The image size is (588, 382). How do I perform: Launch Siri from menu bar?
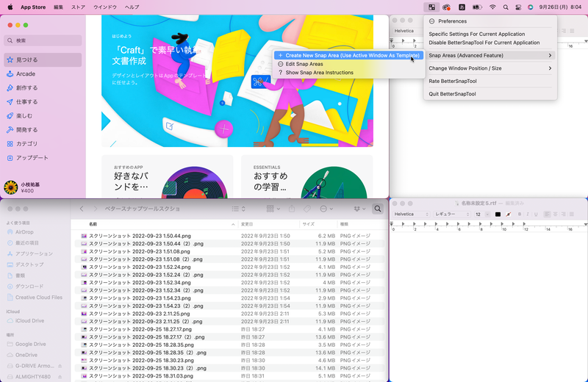click(x=530, y=7)
